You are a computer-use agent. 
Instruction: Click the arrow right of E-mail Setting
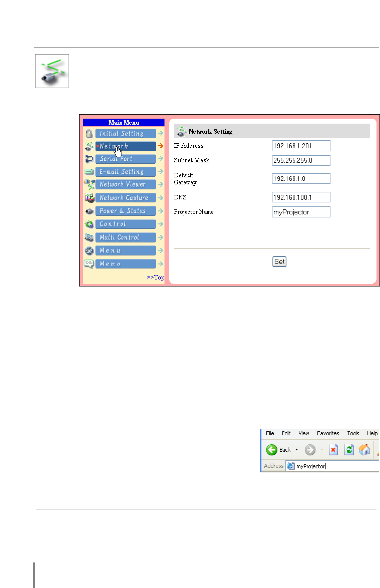[x=160, y=171]
